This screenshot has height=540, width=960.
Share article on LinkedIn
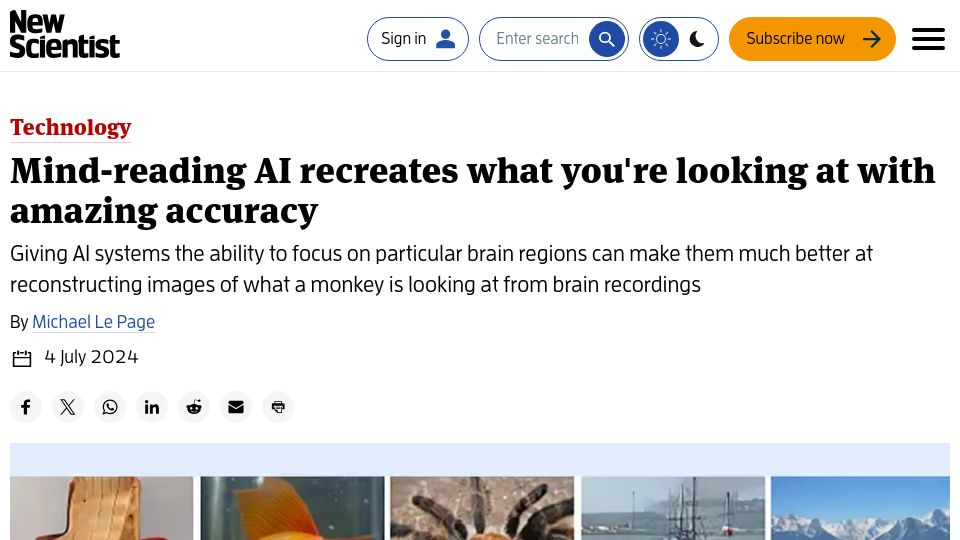152,407
